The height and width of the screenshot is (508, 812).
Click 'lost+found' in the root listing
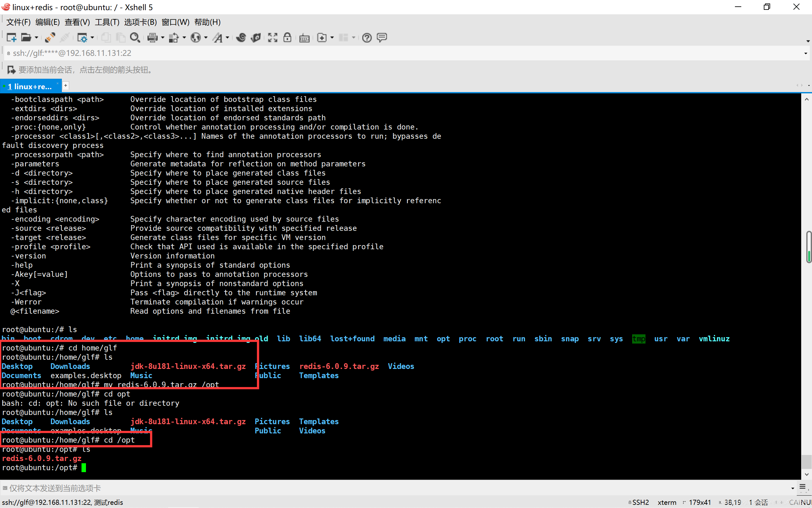pyautogui.click(x=352, y=339)
